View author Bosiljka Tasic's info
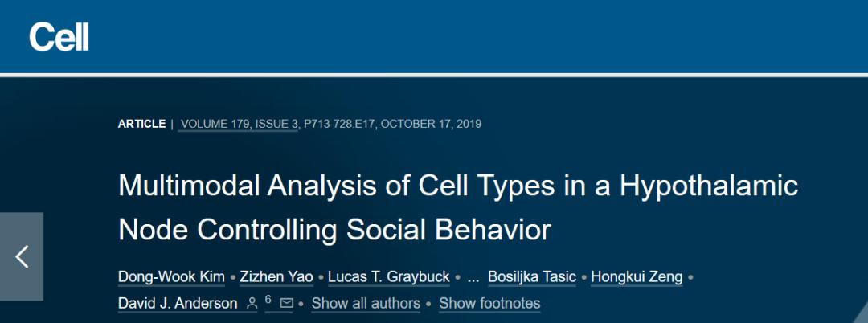This screenshot has height=323, width=868. pyautogui.click(x=532, y=277)
